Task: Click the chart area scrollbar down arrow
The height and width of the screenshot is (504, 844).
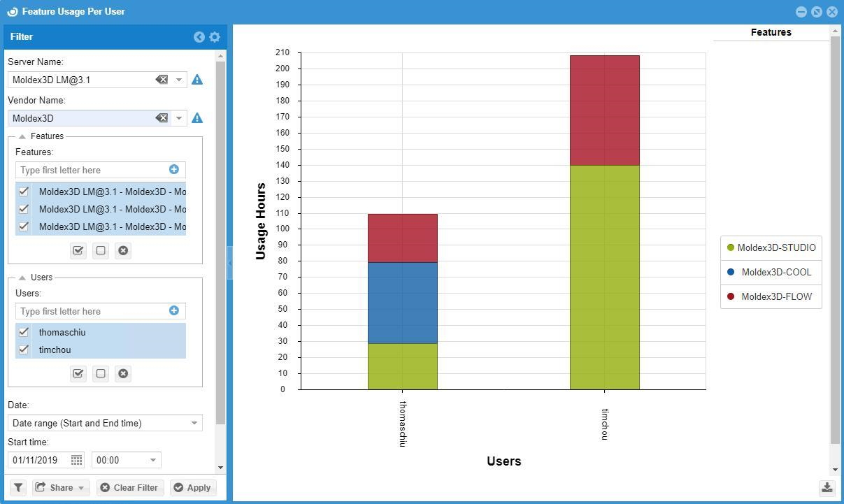Action: click(x=835, y=470)
